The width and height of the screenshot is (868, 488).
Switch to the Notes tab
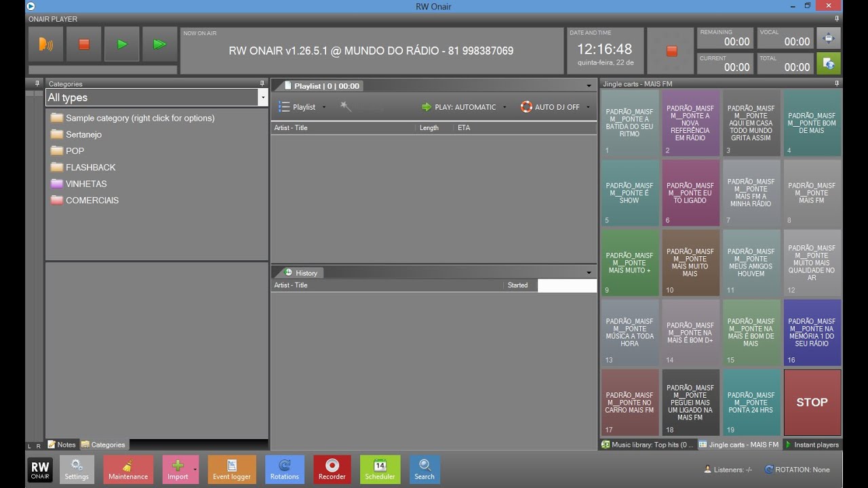(62, 445)
